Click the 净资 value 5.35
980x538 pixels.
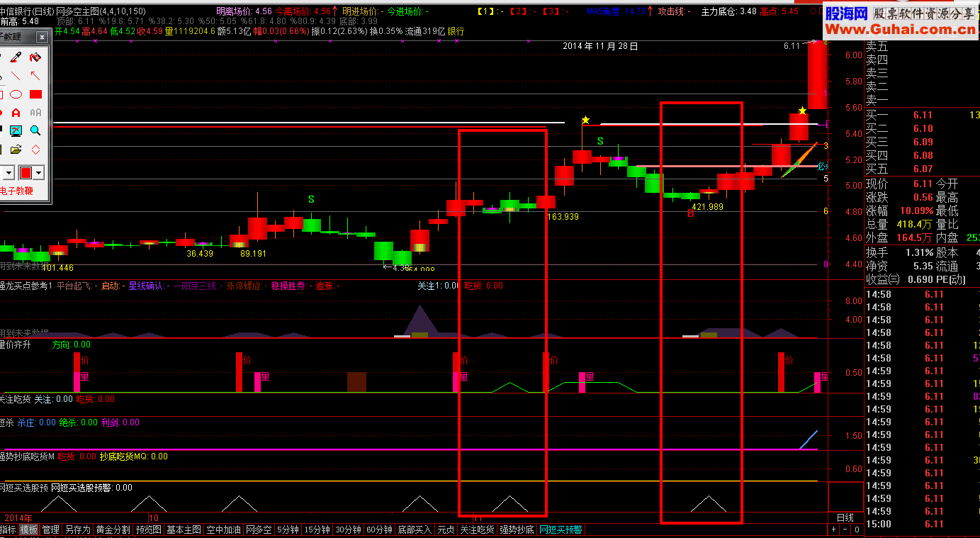click(x=923, y=266)
